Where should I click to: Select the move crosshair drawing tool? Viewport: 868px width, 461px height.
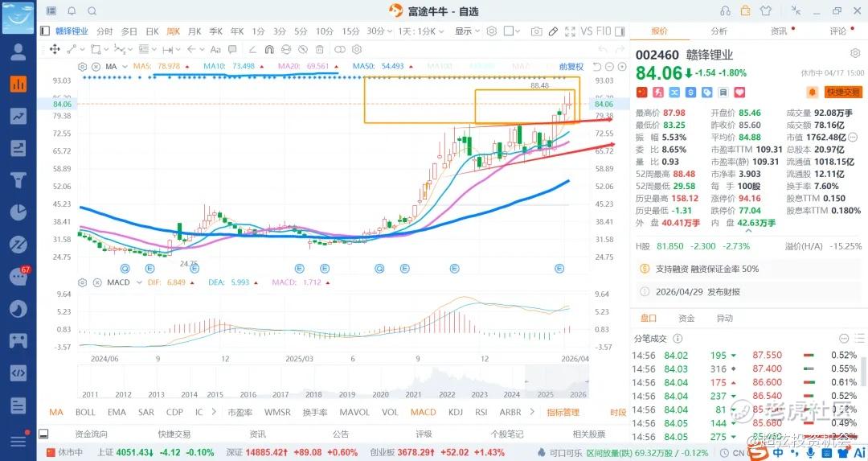point(55,49)
